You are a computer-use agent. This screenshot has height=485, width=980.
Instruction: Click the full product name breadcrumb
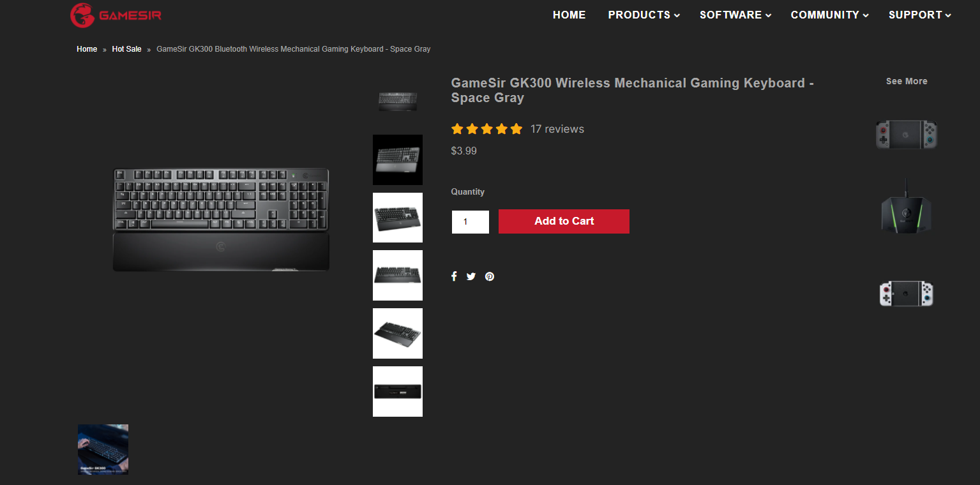(x=294, y=49)
